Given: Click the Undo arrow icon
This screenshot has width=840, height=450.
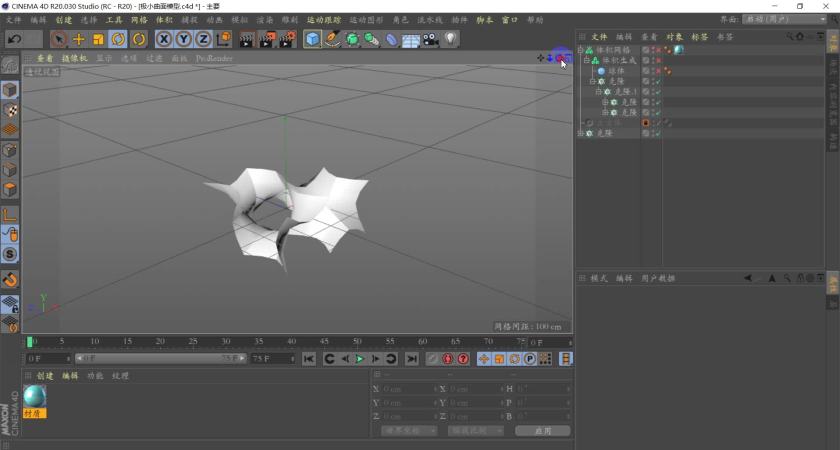Looking at the screenshot, I should [x=14, y=39].
